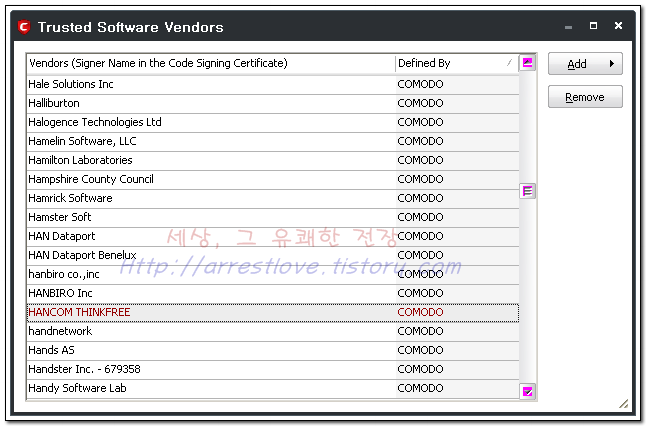Select Hamster Soft vendor
This screenshot has width=646, height=426.
click(x=273, y=217)
